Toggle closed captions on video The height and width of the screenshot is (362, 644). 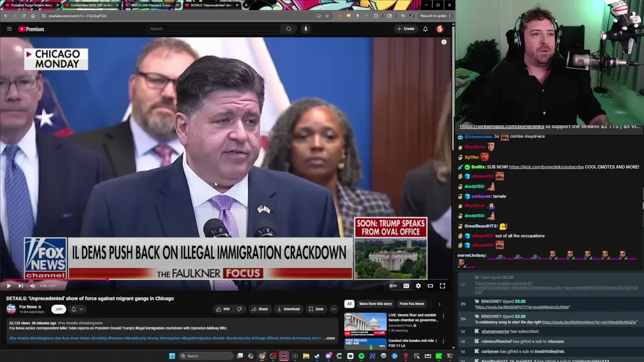coord(406,286)
